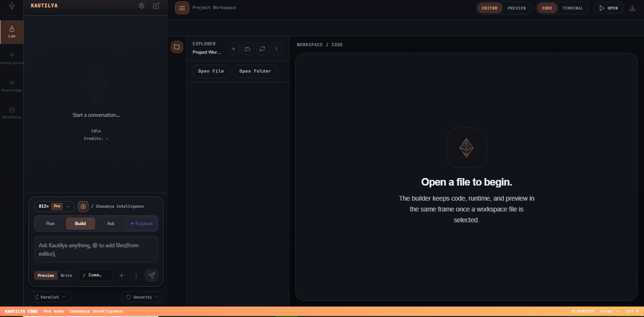644x317 pixels.
Task: Switch to PREVIEW view
Action: (517, 8)
